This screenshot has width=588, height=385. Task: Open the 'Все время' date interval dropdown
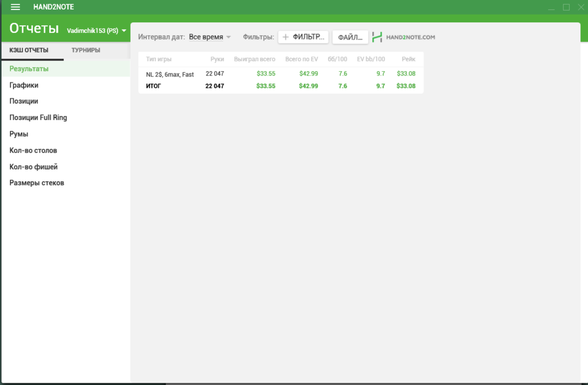pos(210,37)
